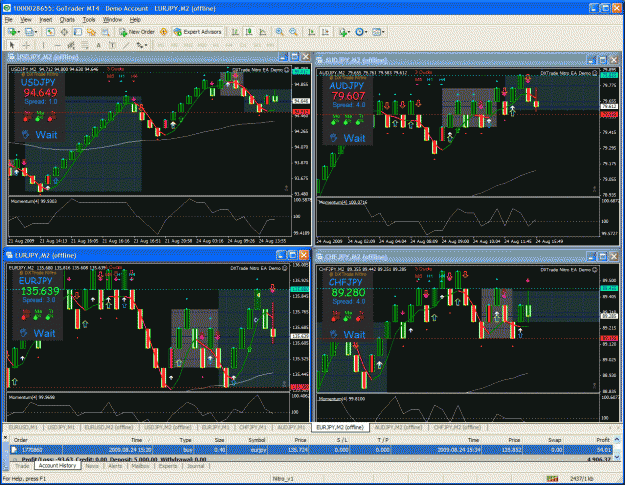Toggle the Expert Advisors button
The width and height of the screenshot is (625, 485).
pos(198,32)
